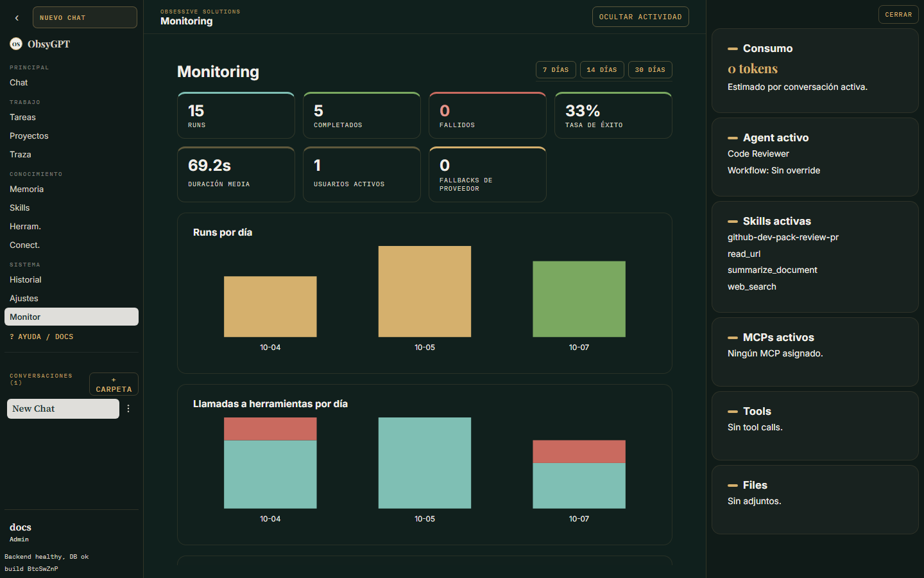Click the red 10-07 segment in Llamadas chart
The image size is (924, 578).
pos(579,451)
